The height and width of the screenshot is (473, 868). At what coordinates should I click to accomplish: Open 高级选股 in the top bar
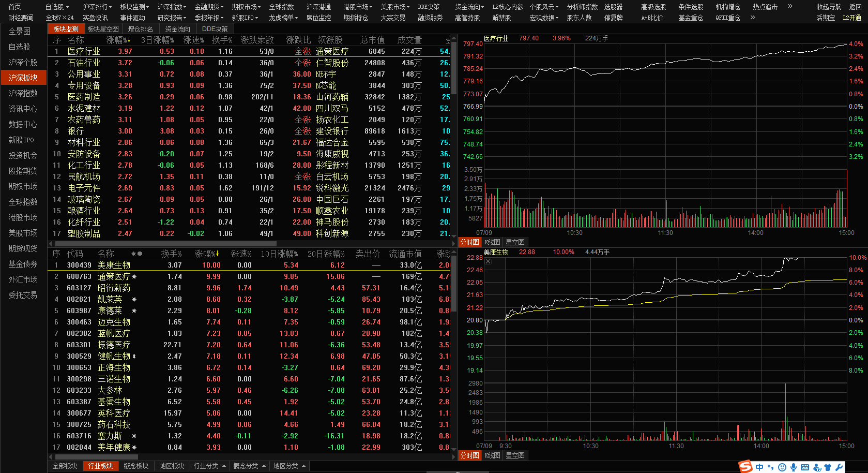(x=653, y=7)
